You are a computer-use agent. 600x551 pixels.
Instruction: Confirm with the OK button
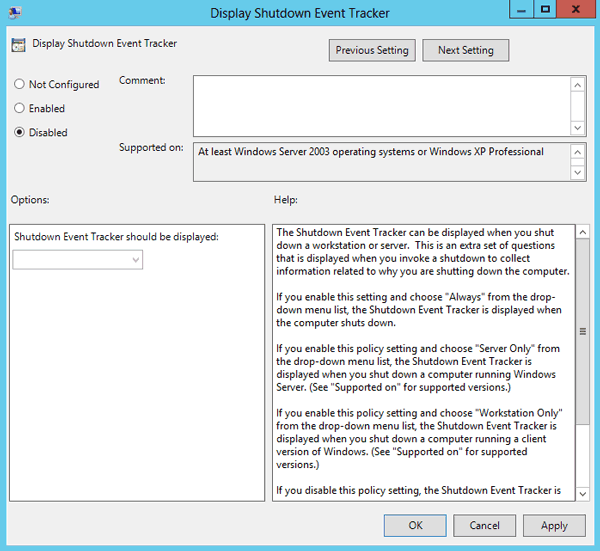(x=415, y=525)
